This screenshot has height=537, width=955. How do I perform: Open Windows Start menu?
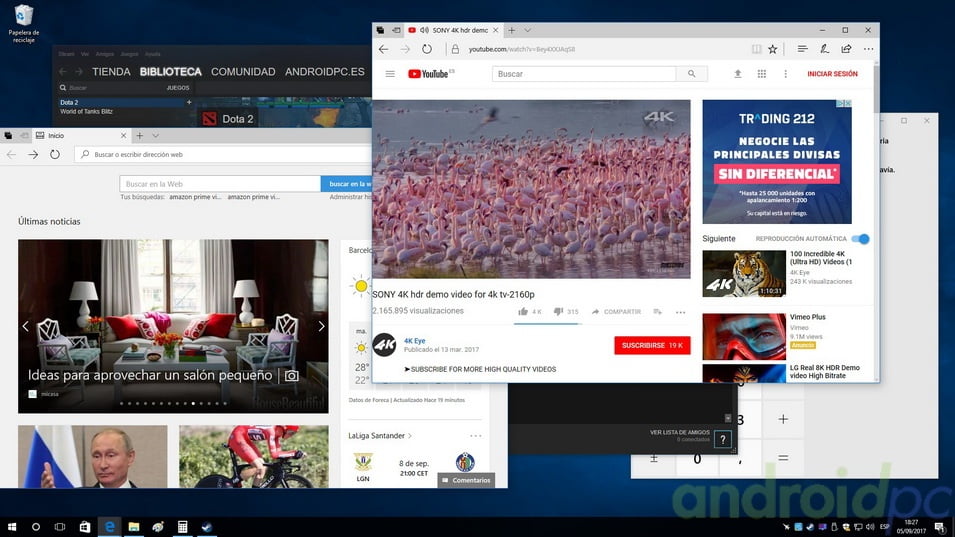12,527
